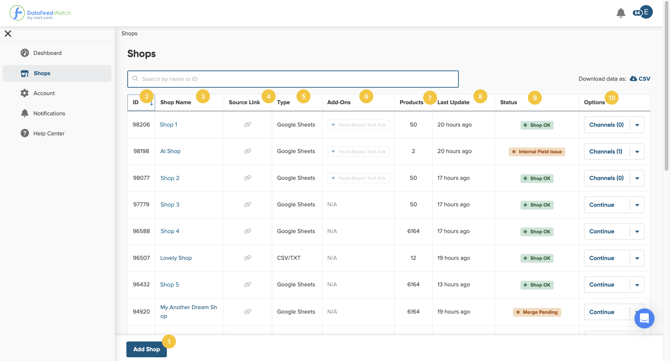
Task: Open source link icon for Lovely Shop
Action: coord(247,258)
